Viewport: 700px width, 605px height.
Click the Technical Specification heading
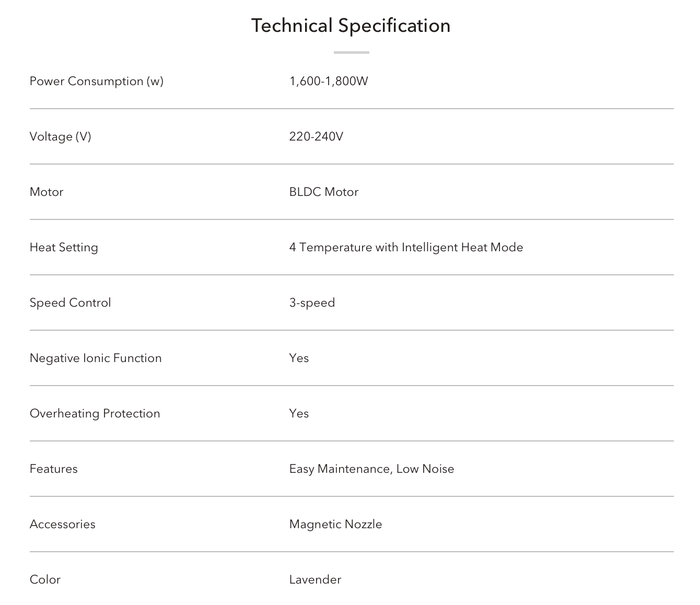point(351,26)
